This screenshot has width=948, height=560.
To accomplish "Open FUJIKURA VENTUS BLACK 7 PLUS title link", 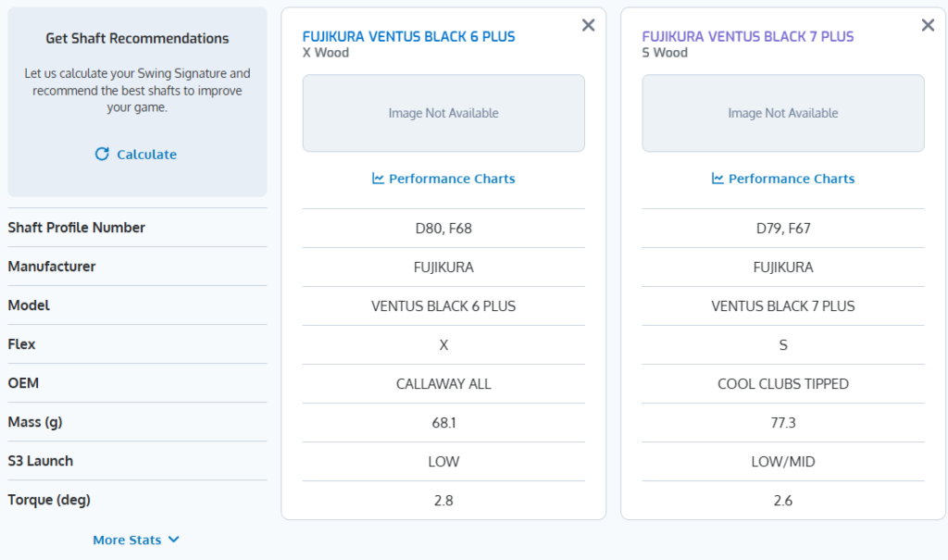I will 748,37.
